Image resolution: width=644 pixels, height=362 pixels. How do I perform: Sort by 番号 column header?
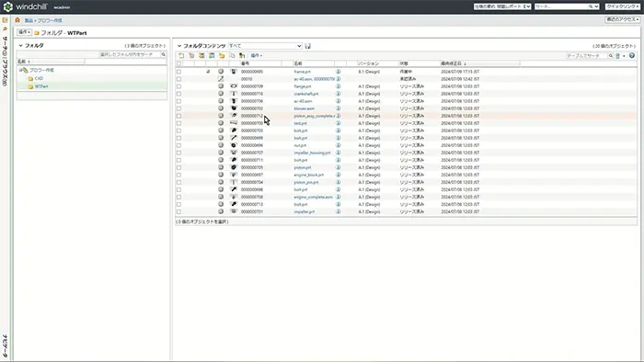pos(246,63)
